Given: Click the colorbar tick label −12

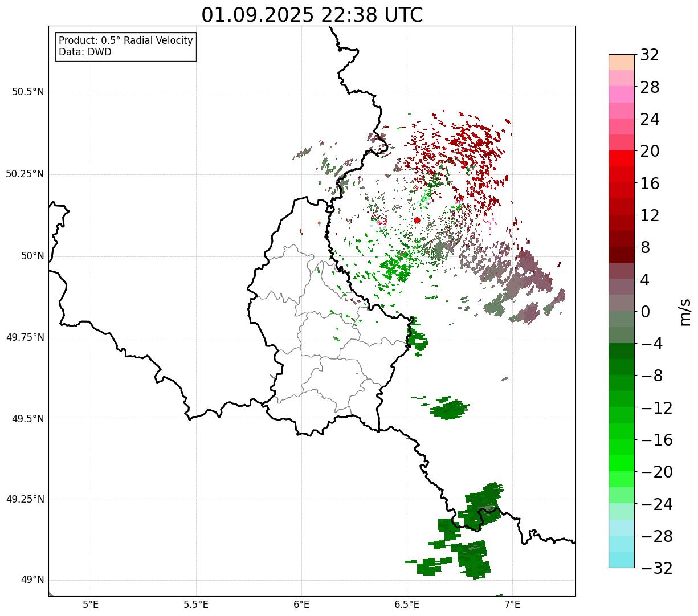Looking at the screenshot, I should tap(656, 408).
